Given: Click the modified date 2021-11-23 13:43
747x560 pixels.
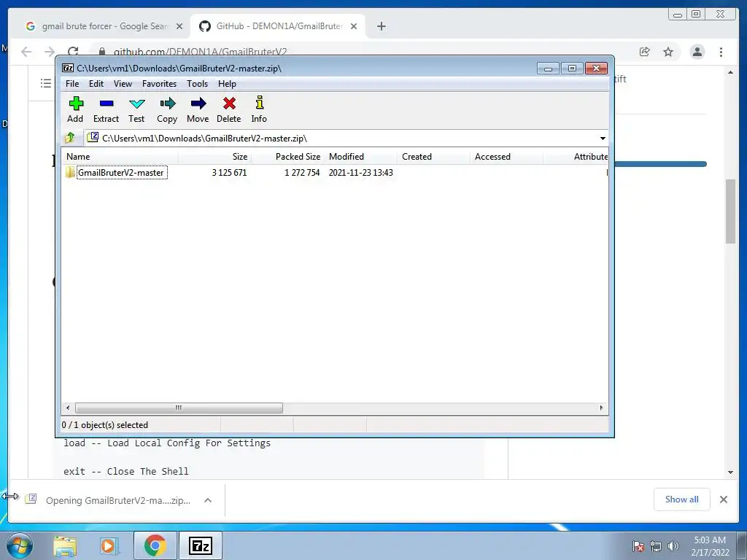Looking at the screenshot, I should [360, 172].
